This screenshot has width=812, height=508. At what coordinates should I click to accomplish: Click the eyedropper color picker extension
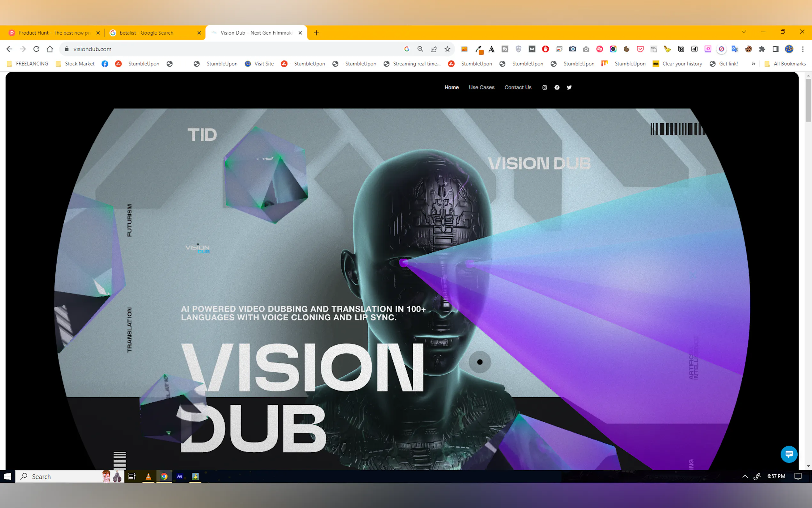click(x=479, y=49)
